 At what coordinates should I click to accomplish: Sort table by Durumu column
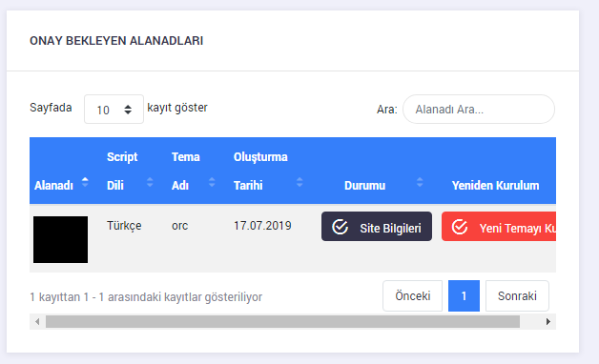(377, 171)
